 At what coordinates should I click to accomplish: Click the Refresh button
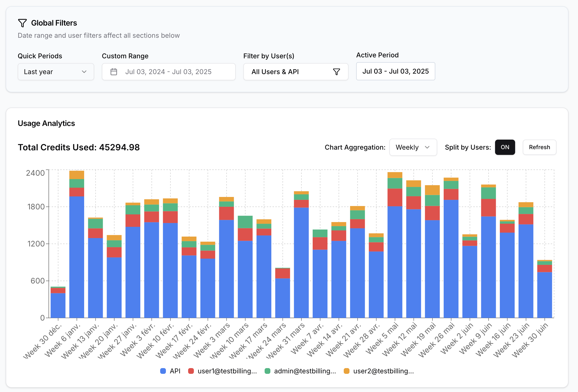click(539, 147)
